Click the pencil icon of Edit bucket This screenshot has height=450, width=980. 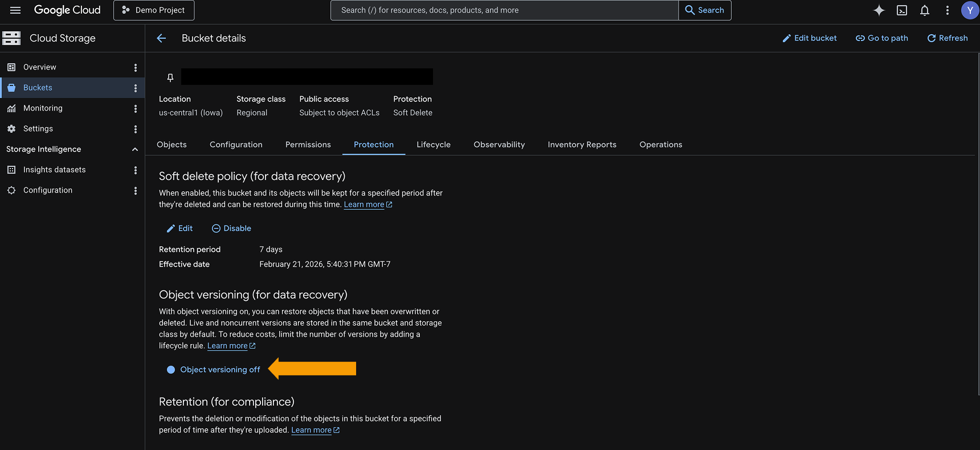coord(787,38)
